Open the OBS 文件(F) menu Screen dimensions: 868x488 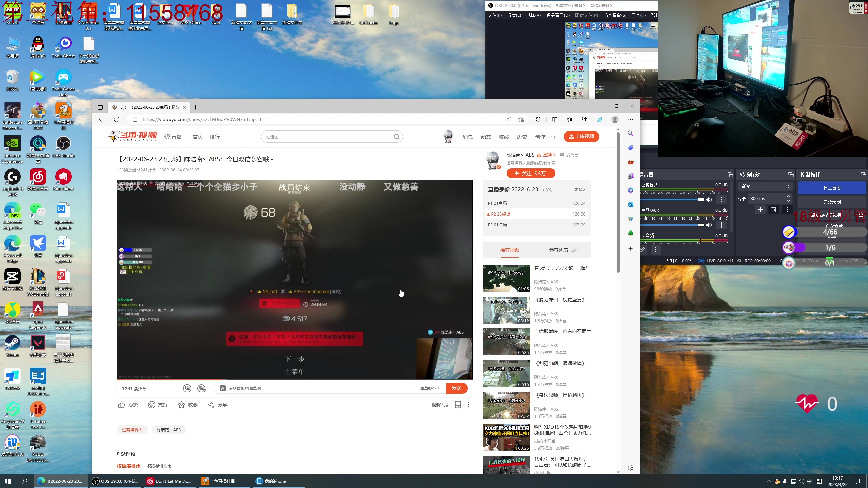[x=495, y=15]
